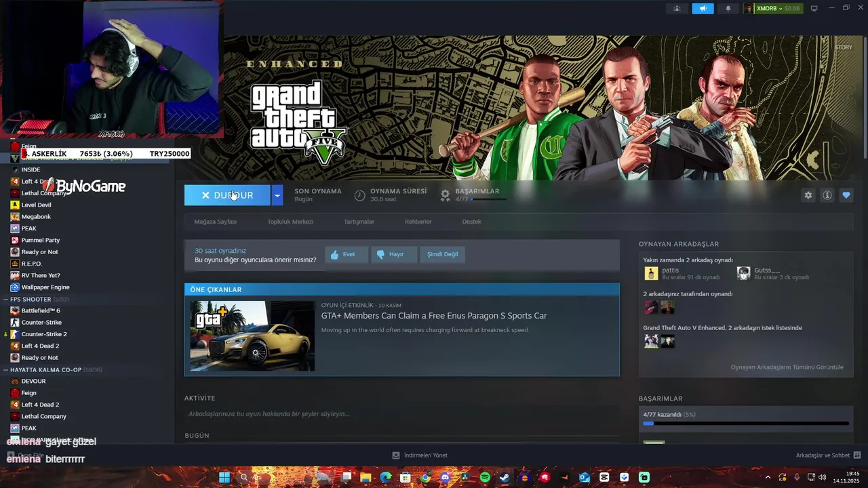
Task: Click the DURDUR stop button
Action: point(227,195)
